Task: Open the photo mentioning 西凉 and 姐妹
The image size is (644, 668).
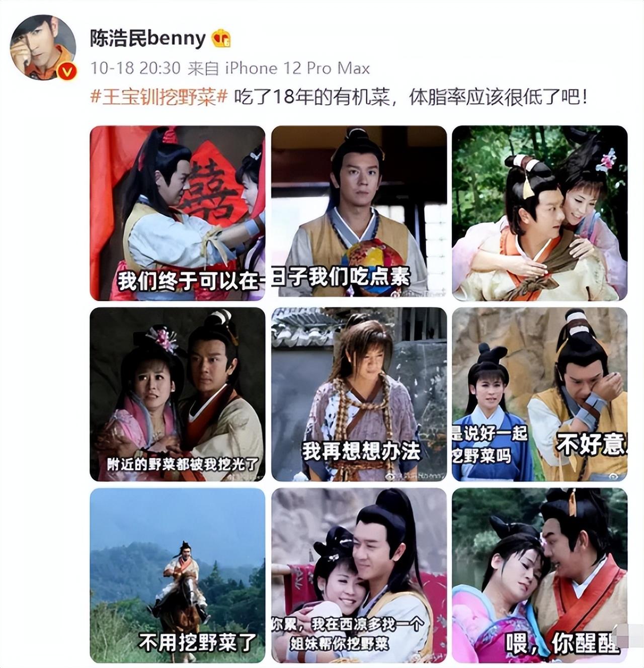Action: click(359, 575)
